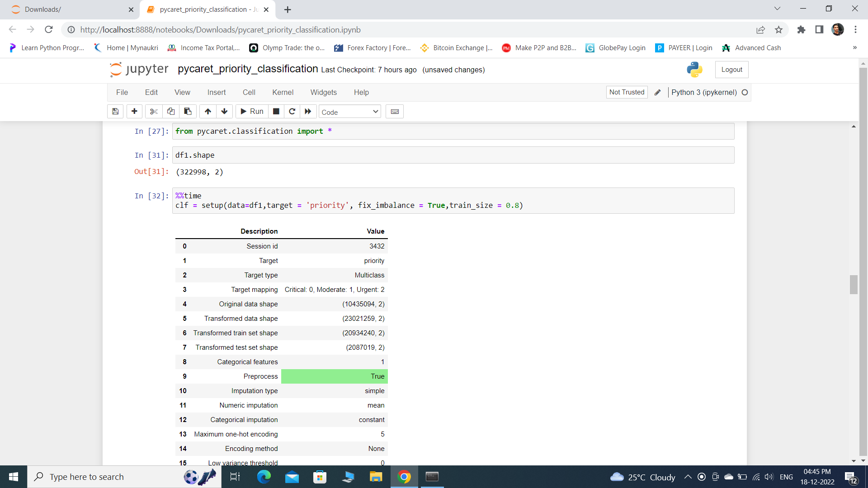Image resolution: width=868 pixels, height=488 pixels.
Task: Click the Not Trusted button
Action: [x=626, y=92]
